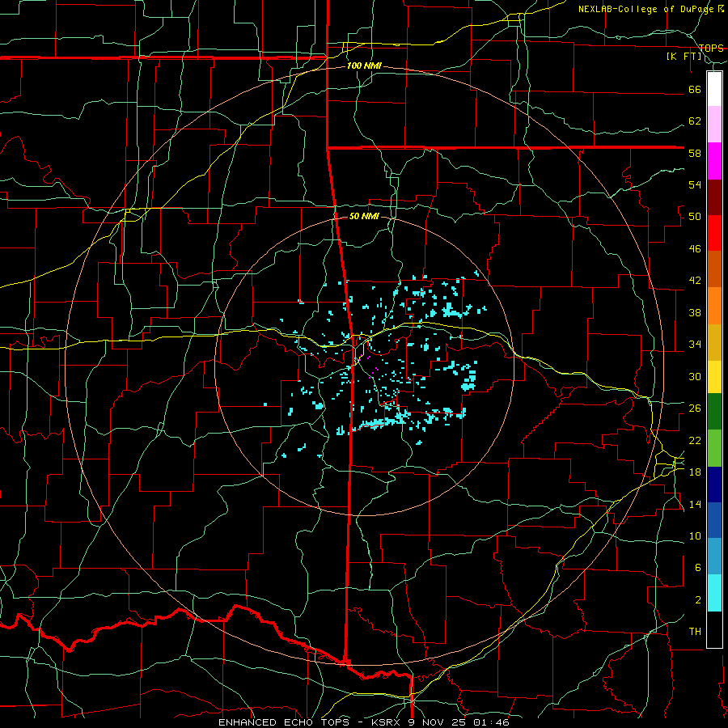
Task: Click the white 66 K FT legend swatch
Action: coord(714,89)
